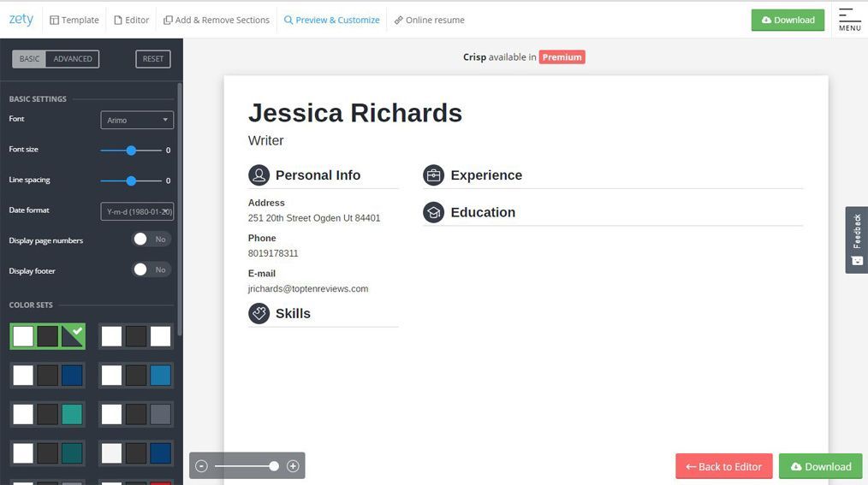Click the Education graduation cap icon

click(x=433, y=212)
